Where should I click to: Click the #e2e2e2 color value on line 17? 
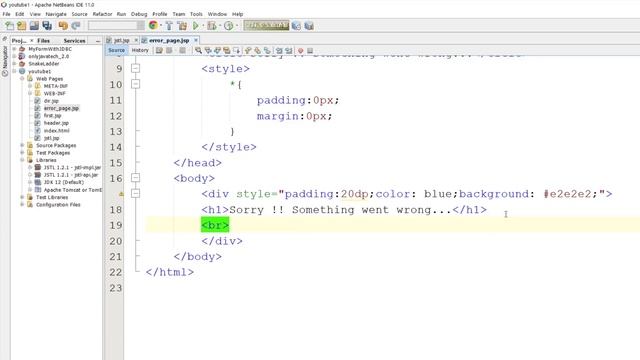pyautogui.click(x=567, y=194)
